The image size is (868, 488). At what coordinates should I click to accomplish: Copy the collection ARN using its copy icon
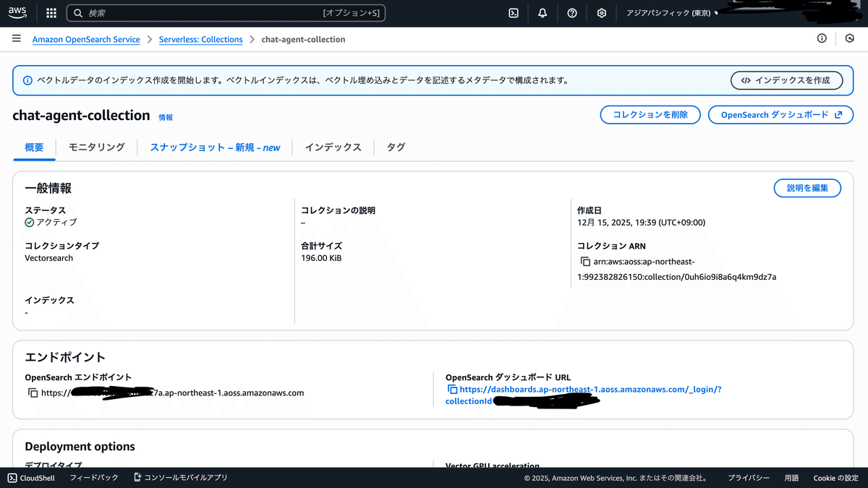click(585, 261)
